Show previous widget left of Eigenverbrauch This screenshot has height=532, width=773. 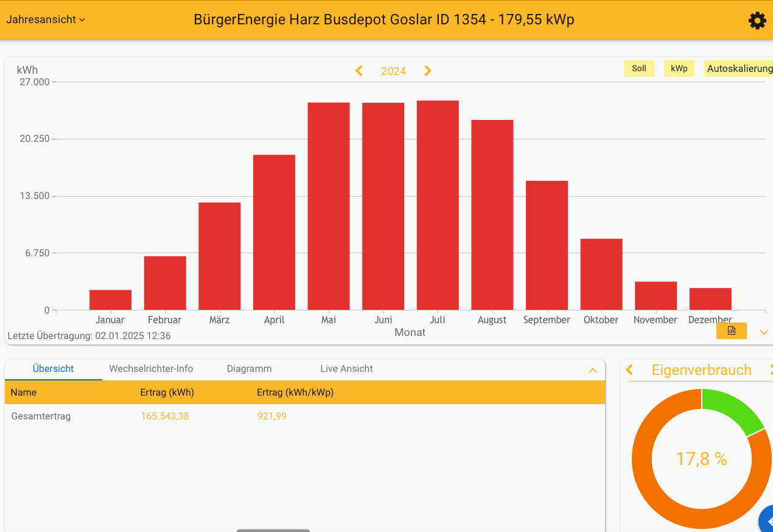coord(630,370)
